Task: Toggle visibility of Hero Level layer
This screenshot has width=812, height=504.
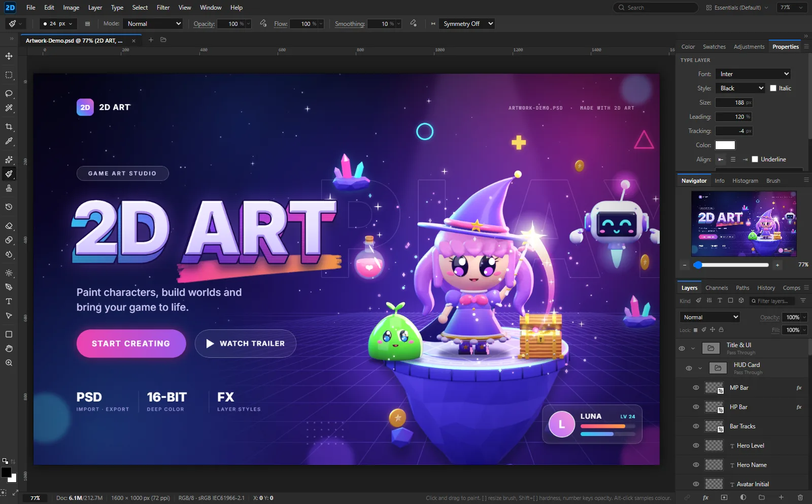Action: [x=696, y=446]
